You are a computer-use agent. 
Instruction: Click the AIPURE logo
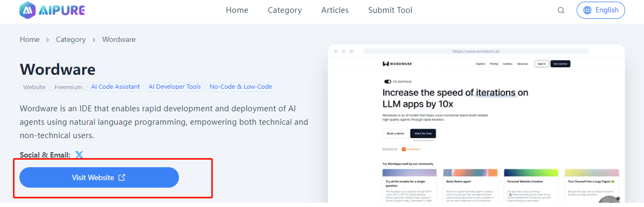coord(52,10)
